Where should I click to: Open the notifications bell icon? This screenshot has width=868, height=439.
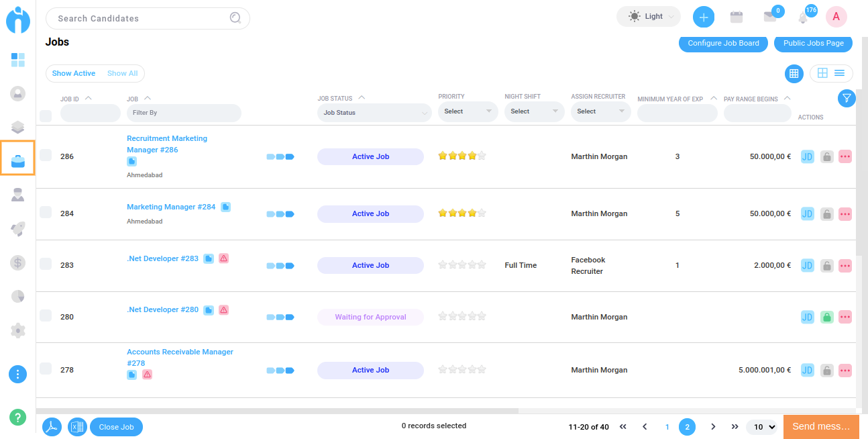(x=803, y=17)
